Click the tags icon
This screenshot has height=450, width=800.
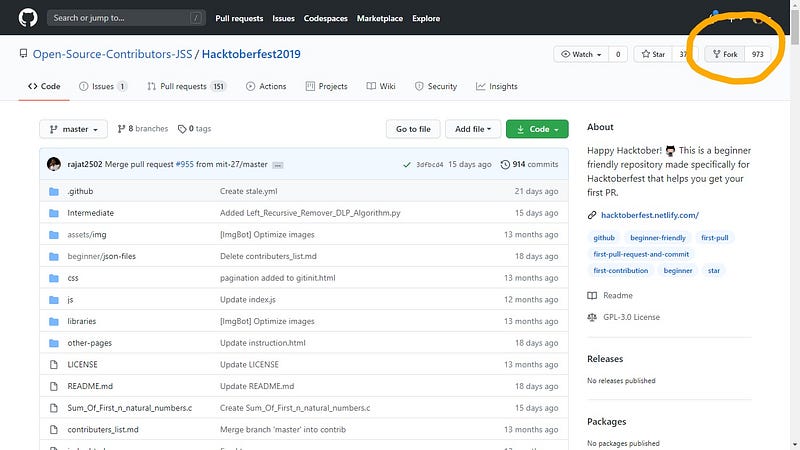tap(182, 129)
